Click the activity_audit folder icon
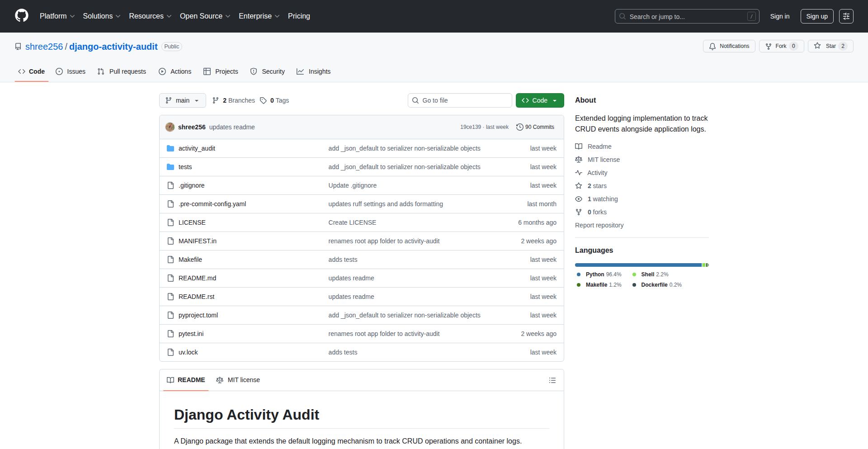 coord(170,148)
